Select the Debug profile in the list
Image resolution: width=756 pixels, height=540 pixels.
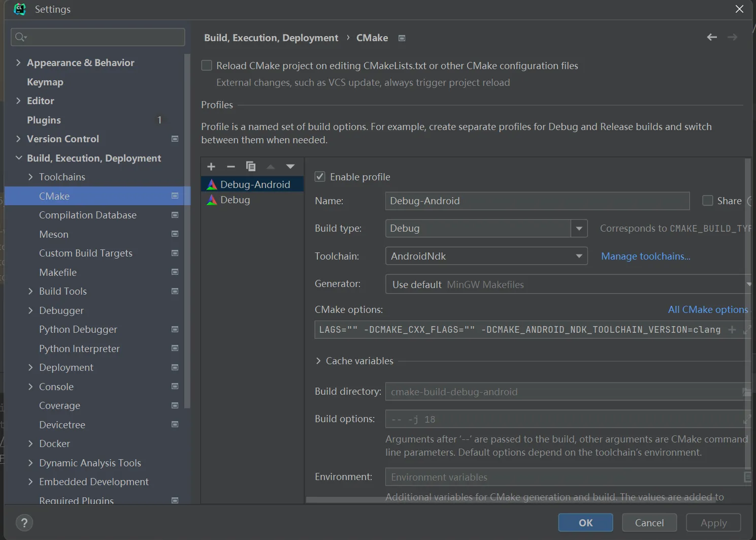[235, 200]
